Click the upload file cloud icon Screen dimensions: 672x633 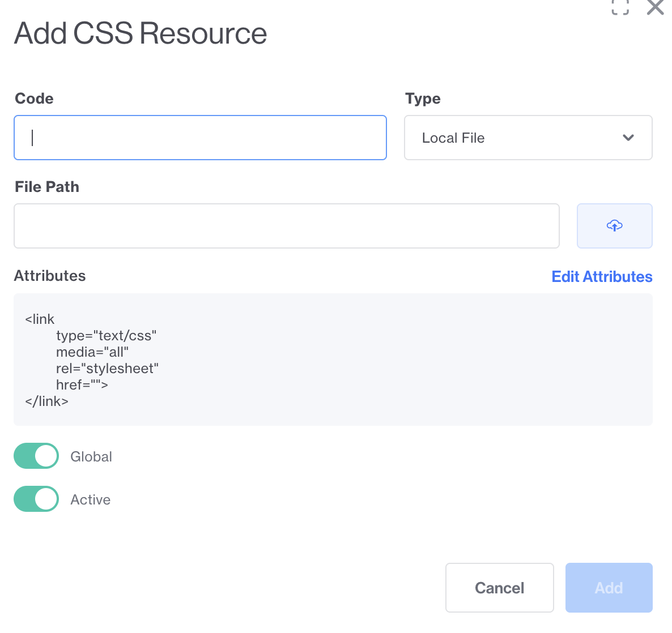(614, 225)
